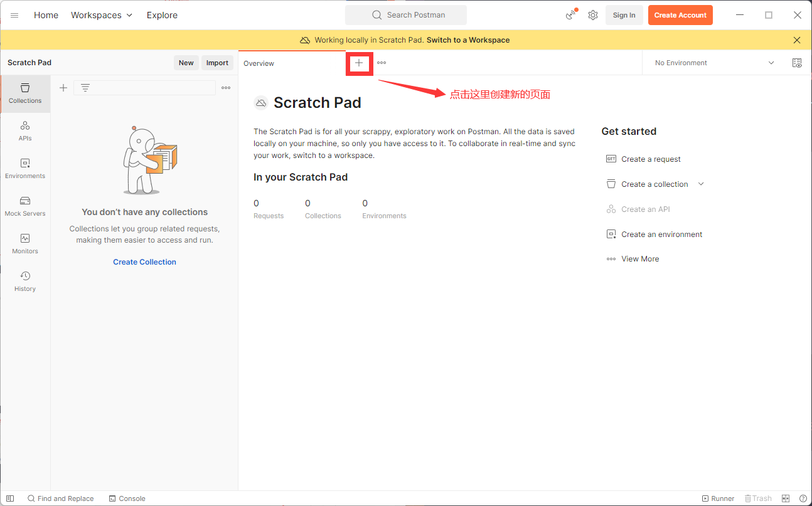The height and width of the screenshot is (506, 812).
Task: Open collections panel three-dot options
Action: [x=226, y=88]
